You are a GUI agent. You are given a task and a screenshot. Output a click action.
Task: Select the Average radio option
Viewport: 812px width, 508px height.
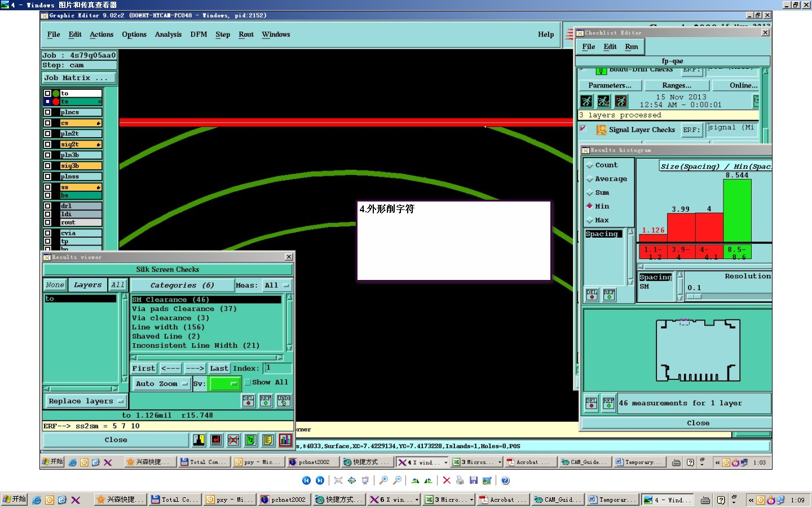pyautogui.click(x=590, y=179)
